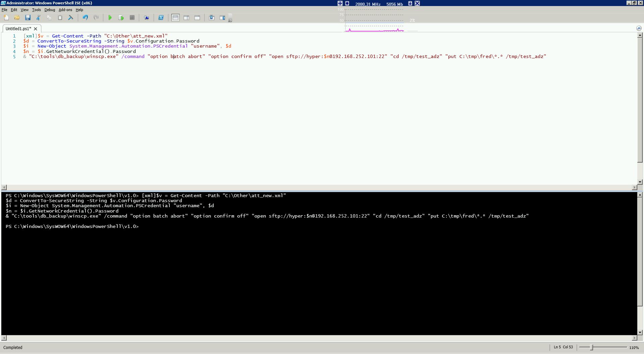
Task: Click the Open script folder icon
Action: pos(17,18)
